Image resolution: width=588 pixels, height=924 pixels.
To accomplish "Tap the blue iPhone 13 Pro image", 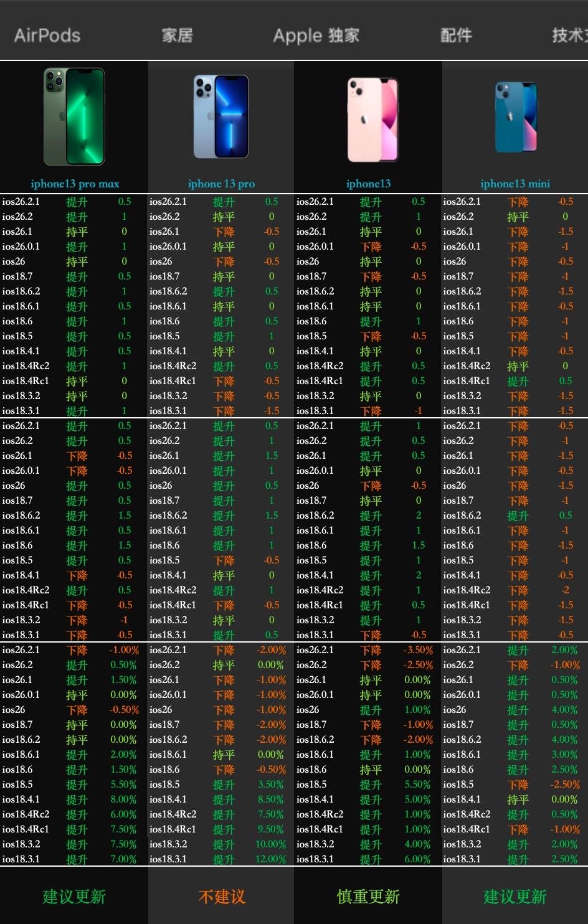I will [x=221, y=116].
